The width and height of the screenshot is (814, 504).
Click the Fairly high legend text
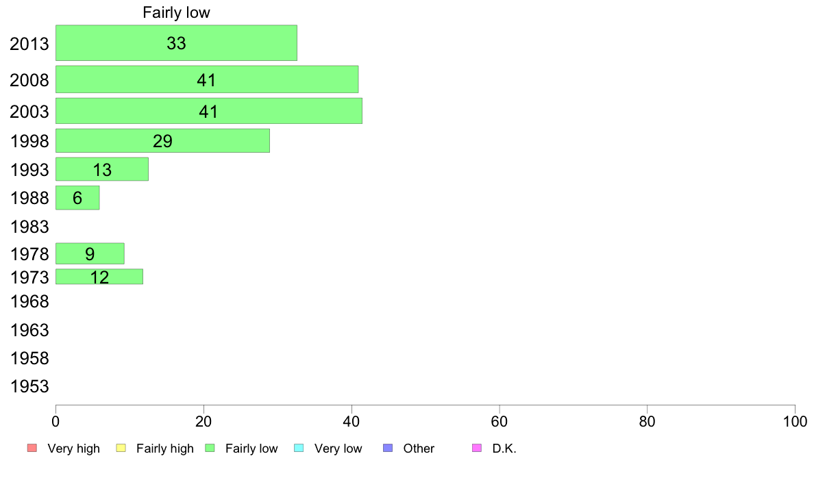pyautogui.click(x=165, y=449)
